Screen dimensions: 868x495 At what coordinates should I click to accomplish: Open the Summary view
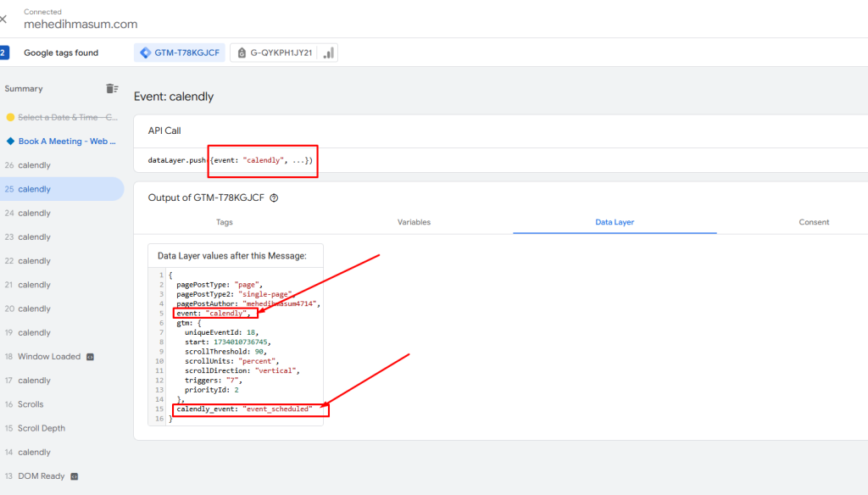(24, 89)
